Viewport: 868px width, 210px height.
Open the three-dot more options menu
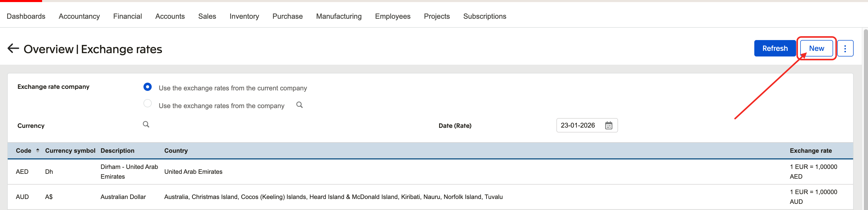click(x=845, y=49)
